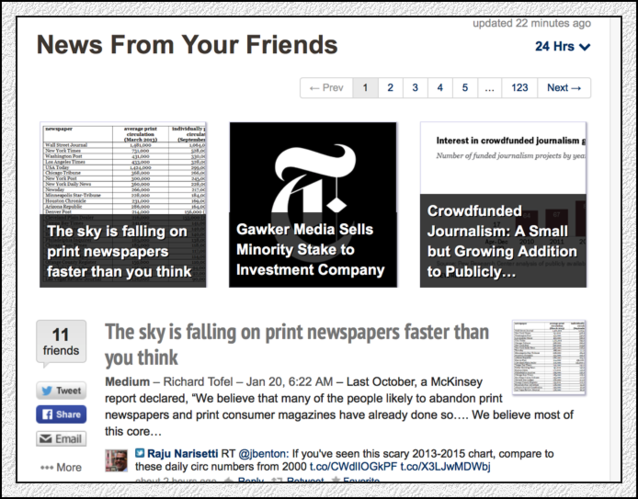This screenshot has width=638, height=499.
Task: Select page 1 in pagination
Action: [x=365, y=88]
